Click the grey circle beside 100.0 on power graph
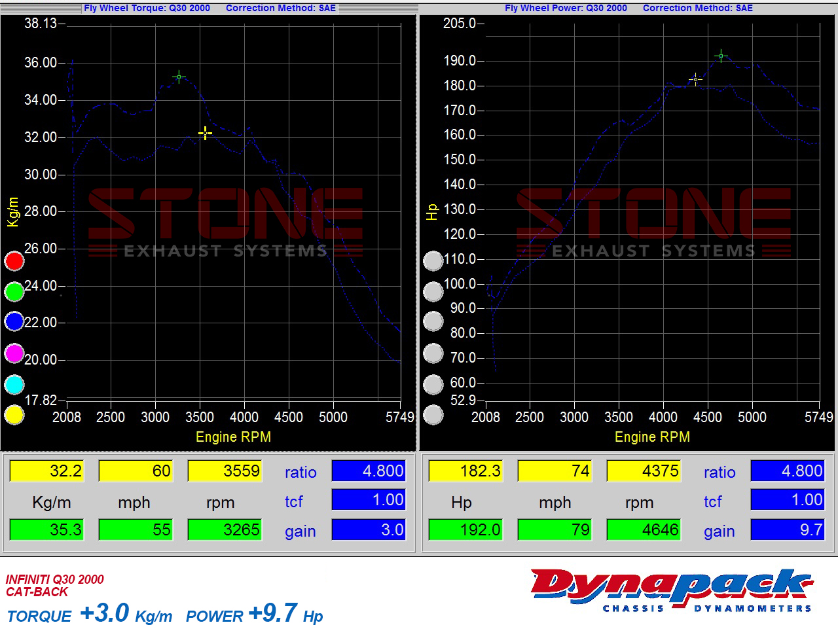 click(433, 291)
